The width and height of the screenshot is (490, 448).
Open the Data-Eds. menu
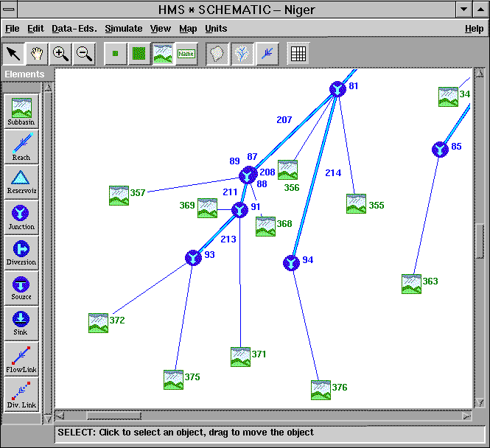pyautogui.click(x=74, y=29)
